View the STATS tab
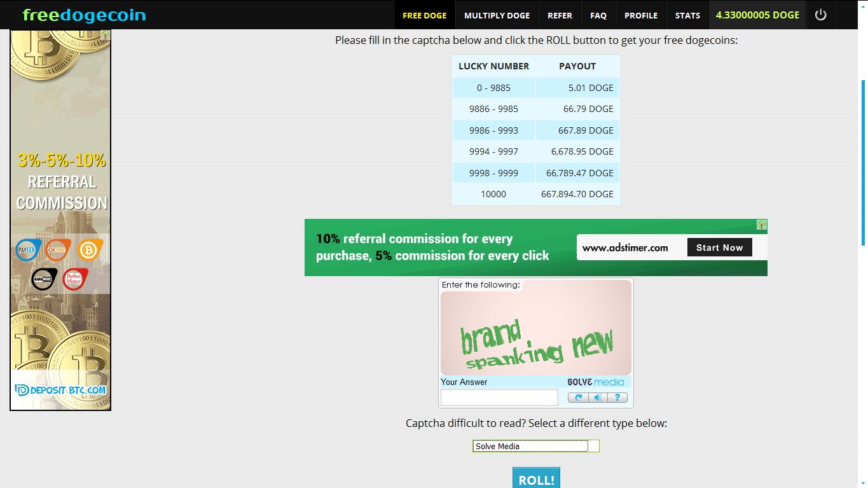Image resolution: width=868 pixels, height=488 pixels. 687,15
